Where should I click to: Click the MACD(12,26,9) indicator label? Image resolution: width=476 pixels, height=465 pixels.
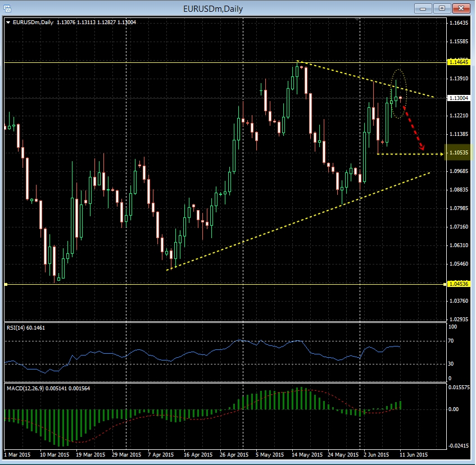pos(48,389)
